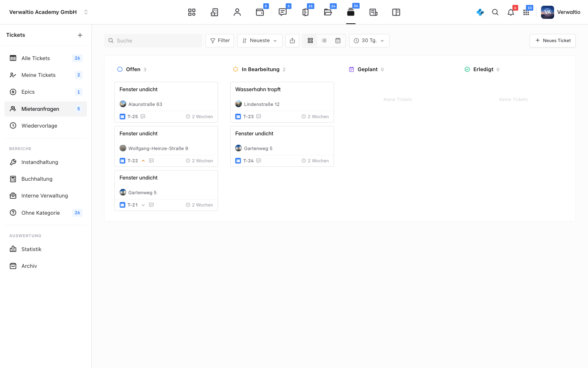Switch to list view

324,40
